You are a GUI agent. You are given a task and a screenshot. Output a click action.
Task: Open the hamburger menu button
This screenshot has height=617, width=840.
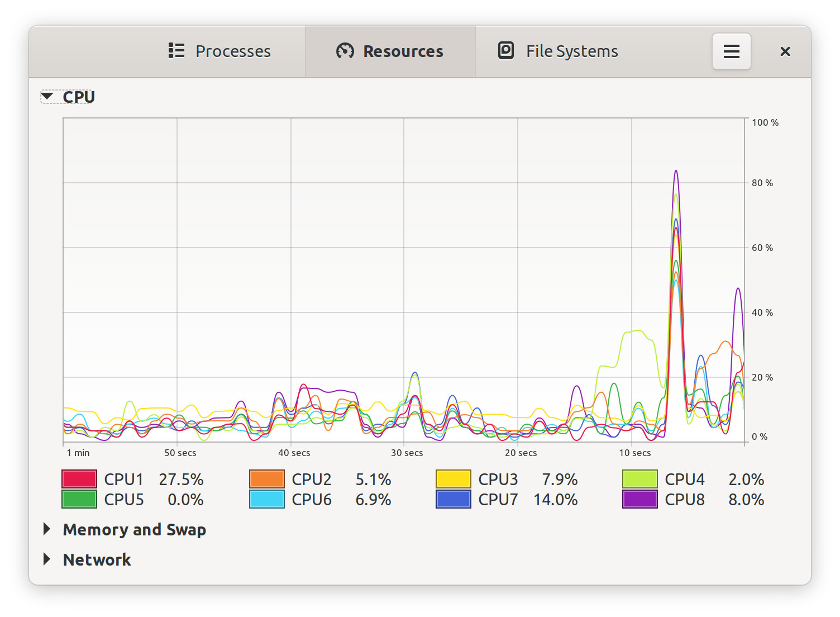point(731,51)
